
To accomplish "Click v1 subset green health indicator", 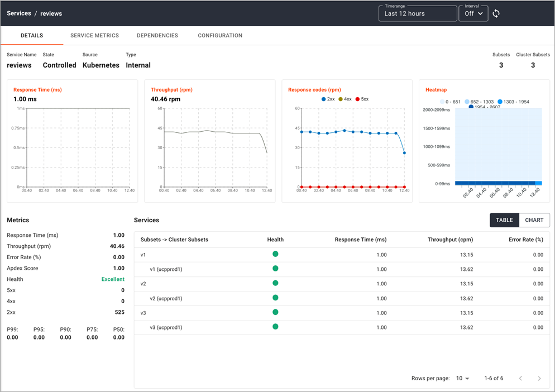I will pos(275,254).
